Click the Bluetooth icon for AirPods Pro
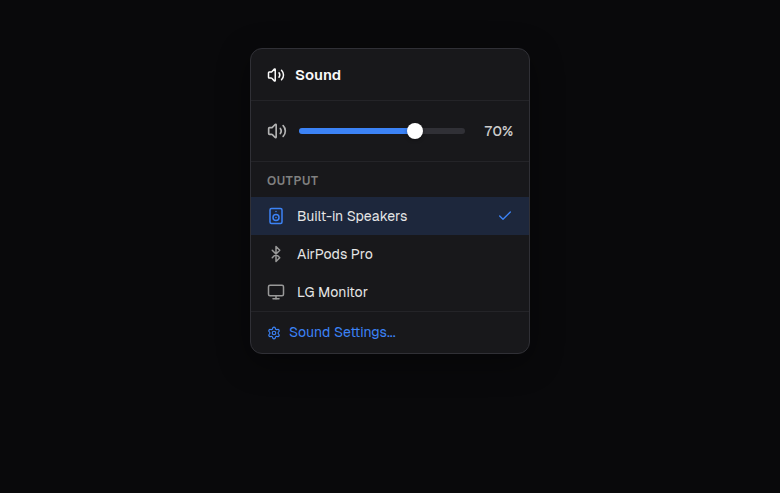Screen dimensions: 780x493 pyautogui.click(x=276, y=254)
